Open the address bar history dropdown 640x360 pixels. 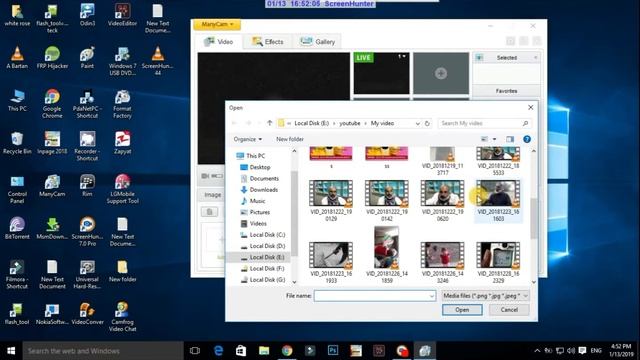(x=417, y=123)
